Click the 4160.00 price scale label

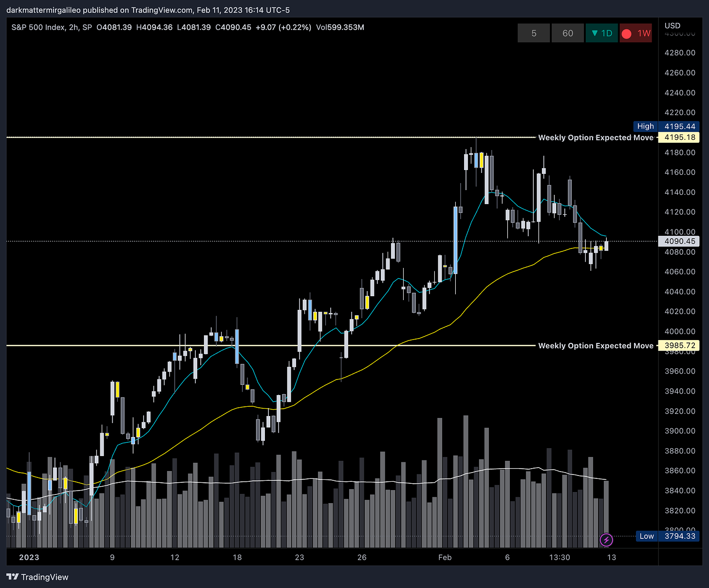tap(680, 172)
